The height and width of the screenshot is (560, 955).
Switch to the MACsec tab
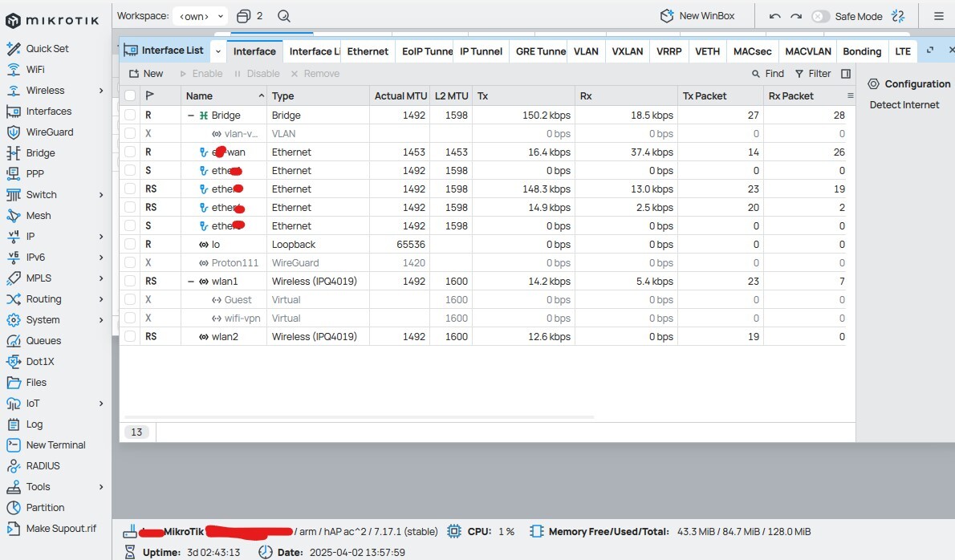coord(752,51)
